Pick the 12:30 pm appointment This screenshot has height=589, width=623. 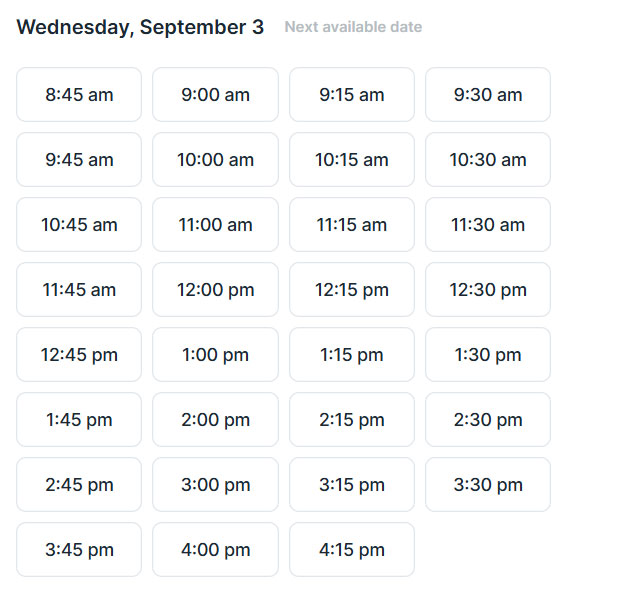pos(488,290)
